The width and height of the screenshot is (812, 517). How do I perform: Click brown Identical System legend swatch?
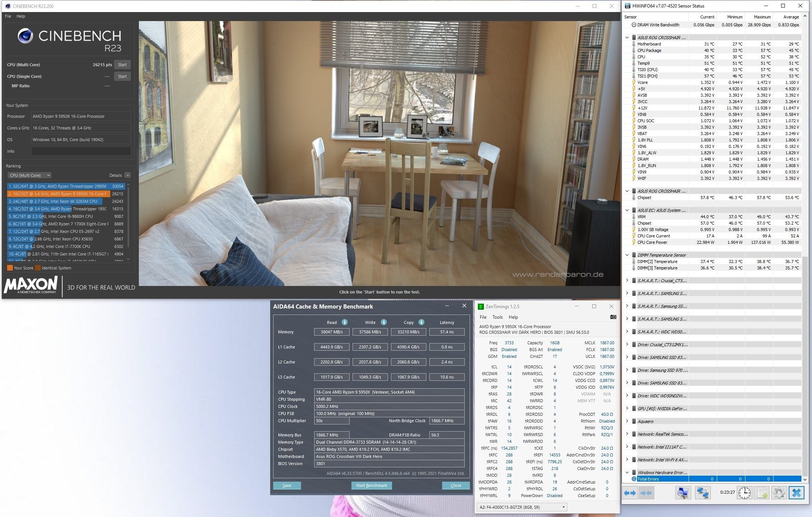38,268
